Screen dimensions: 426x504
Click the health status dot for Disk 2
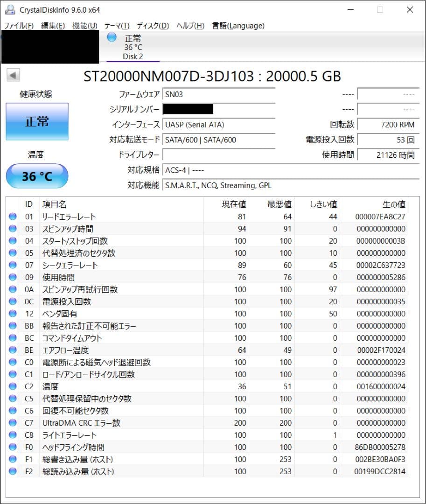[x=111, y=38]
